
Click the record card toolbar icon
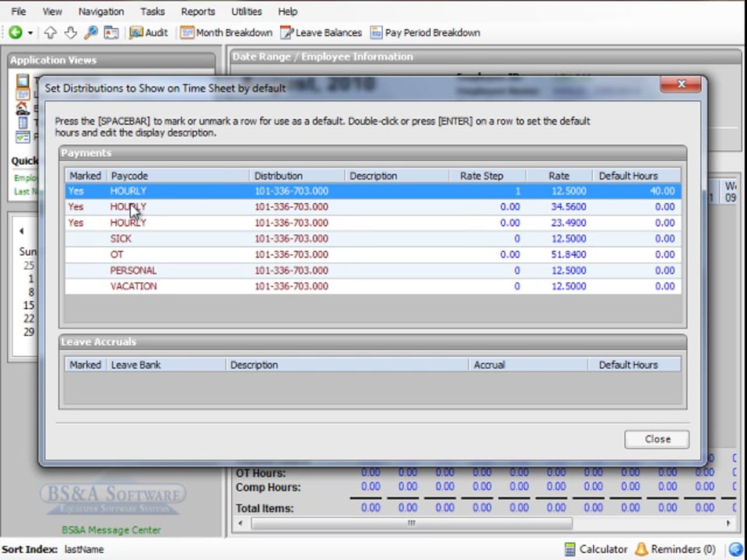[x=111, y=33]
